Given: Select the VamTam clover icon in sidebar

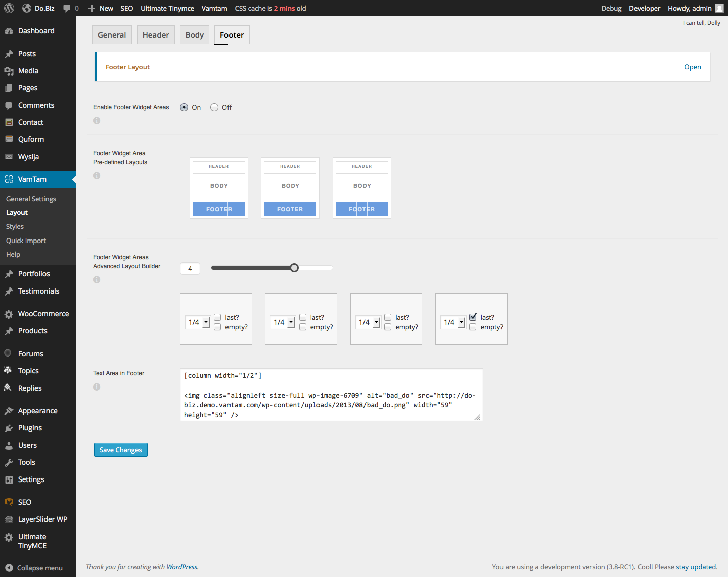Looking at the screenshot, I should (9, 179).
